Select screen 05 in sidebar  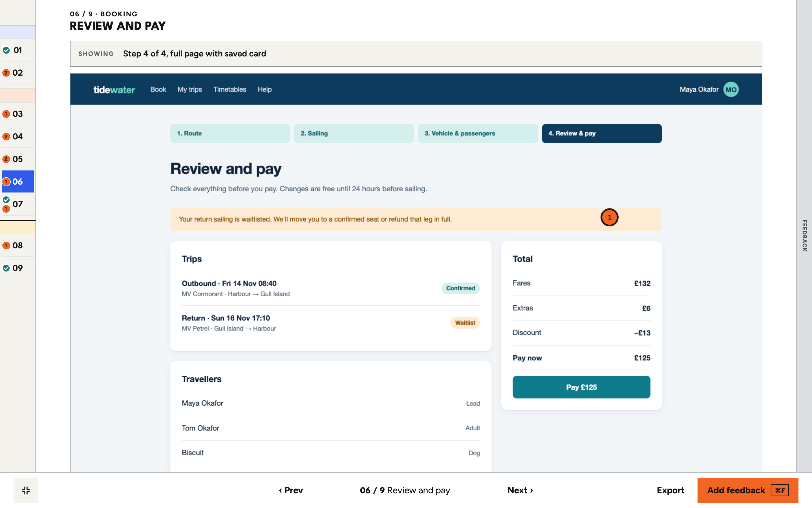17,159
